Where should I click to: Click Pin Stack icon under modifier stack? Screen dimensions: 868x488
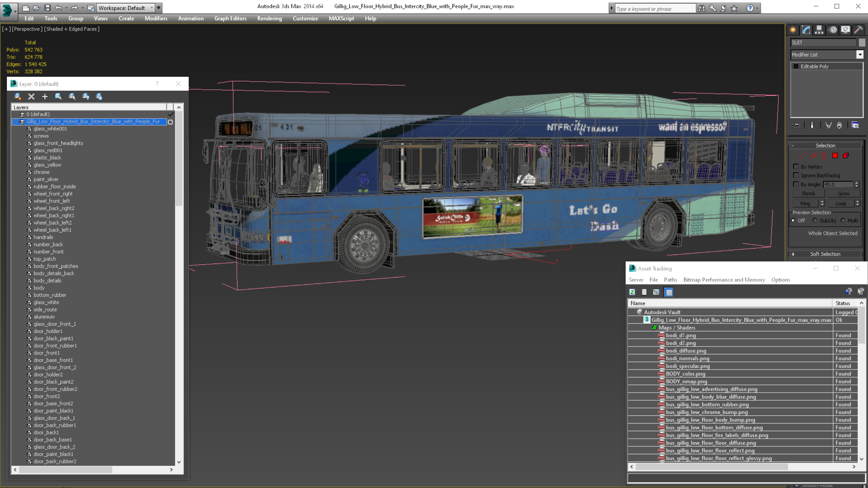point(797,125)
